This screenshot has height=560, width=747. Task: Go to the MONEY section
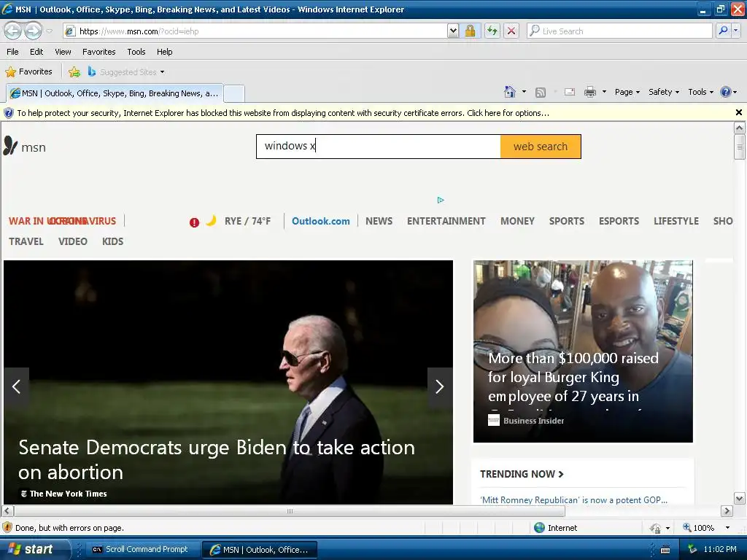pyautogui.click(x=517, y=221)
